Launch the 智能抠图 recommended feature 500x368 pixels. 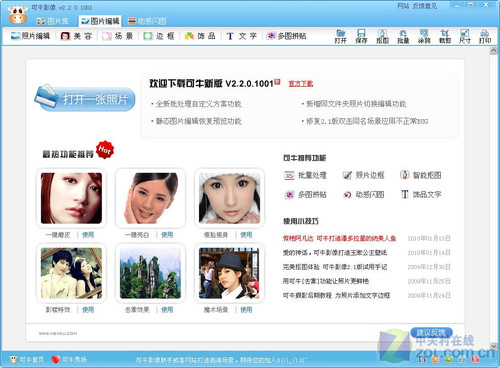pos(420,175)
